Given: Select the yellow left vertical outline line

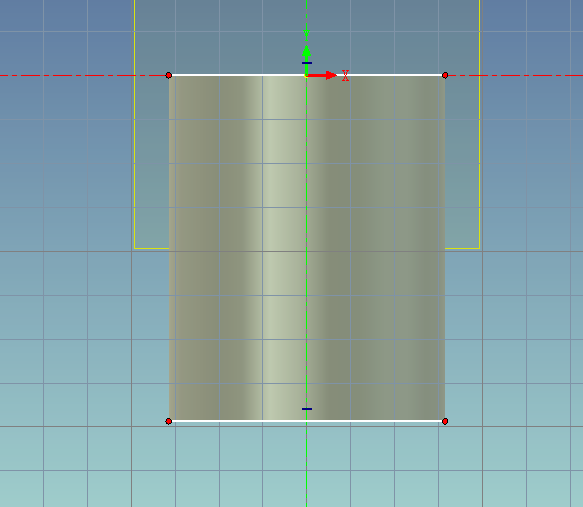Looking at the screenshot, I should 134,124.
